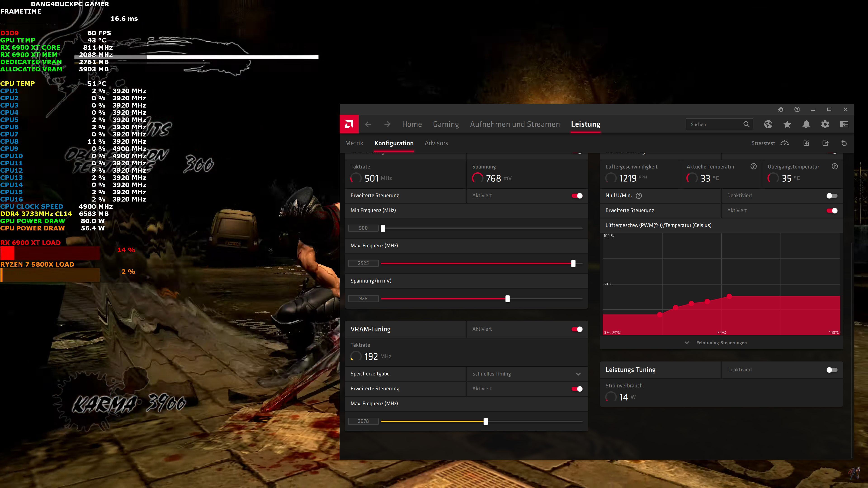Open the web browser globe icon
The width and height of the screenshot is (868, 488).
[768, 124]
